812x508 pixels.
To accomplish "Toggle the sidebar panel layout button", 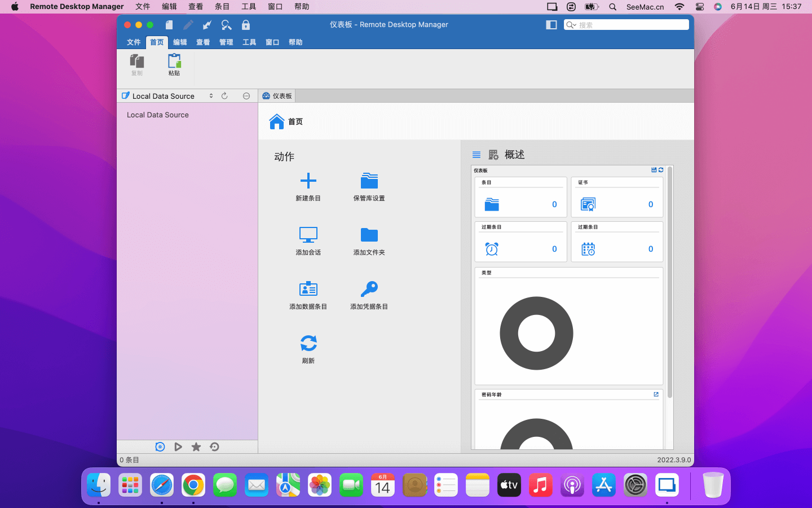I will [551, 25].
